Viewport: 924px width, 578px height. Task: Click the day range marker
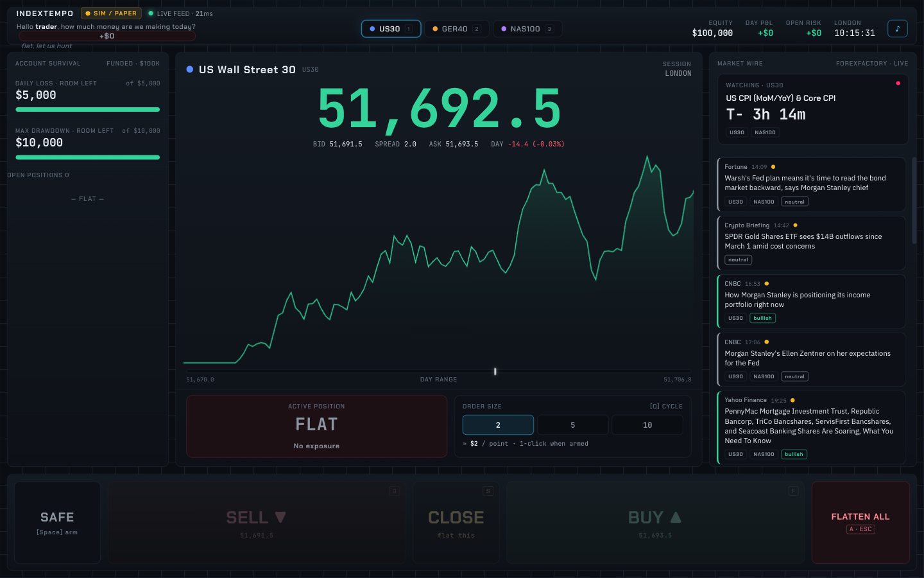pyautogui.click(x=495, y=371)
